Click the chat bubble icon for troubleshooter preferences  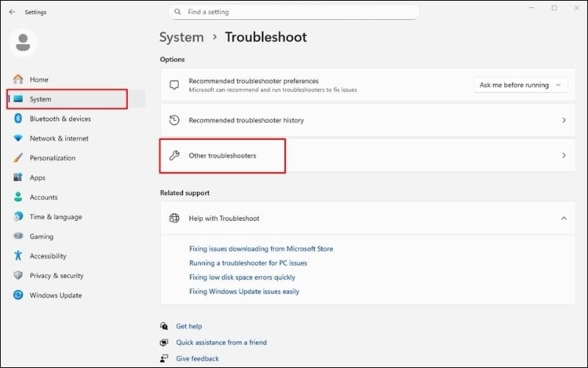coord(174,85)
